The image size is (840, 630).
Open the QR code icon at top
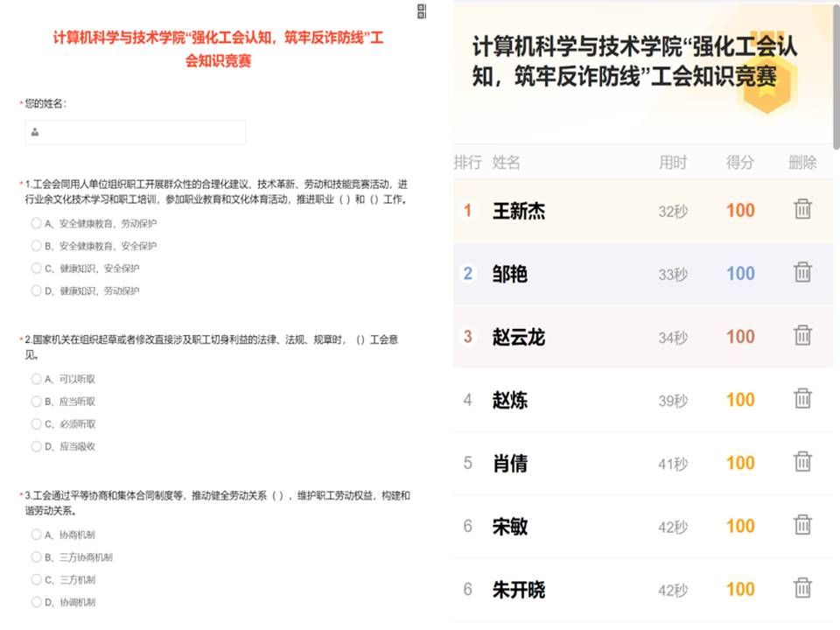tap(422, 11)
